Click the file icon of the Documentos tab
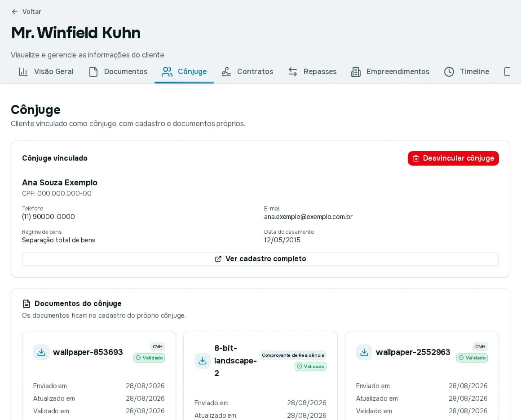 [93, 72]
